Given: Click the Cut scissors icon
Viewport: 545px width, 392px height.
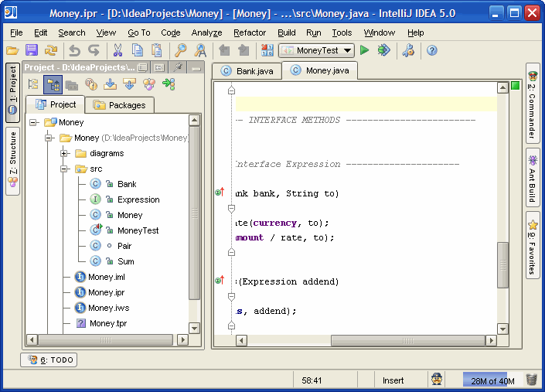Looking at the screenshot, I should (118, 51).
